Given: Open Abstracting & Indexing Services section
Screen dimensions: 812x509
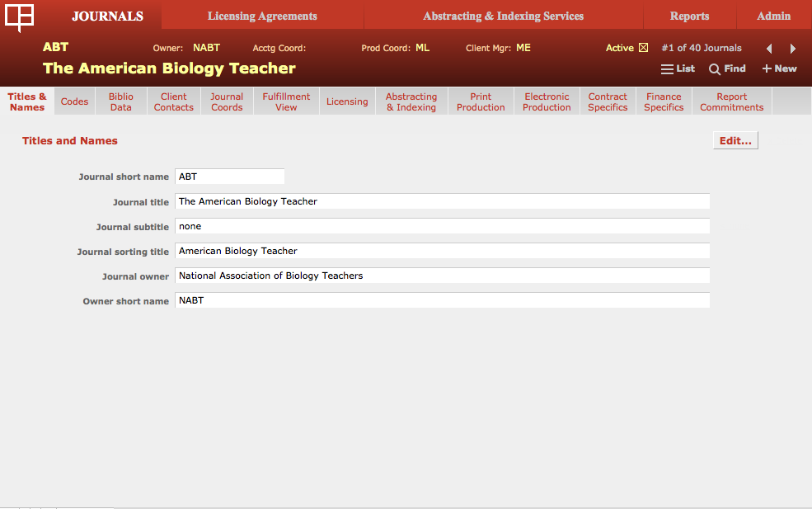Looking at the screenshot, I should pyautogui.click(x=504, y=16).
